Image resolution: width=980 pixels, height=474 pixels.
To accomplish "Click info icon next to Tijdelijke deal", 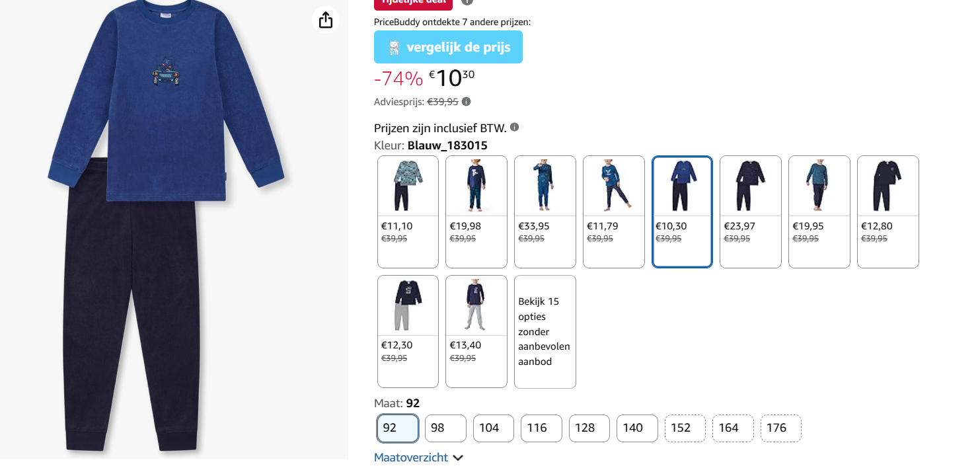I will (467, 2).
